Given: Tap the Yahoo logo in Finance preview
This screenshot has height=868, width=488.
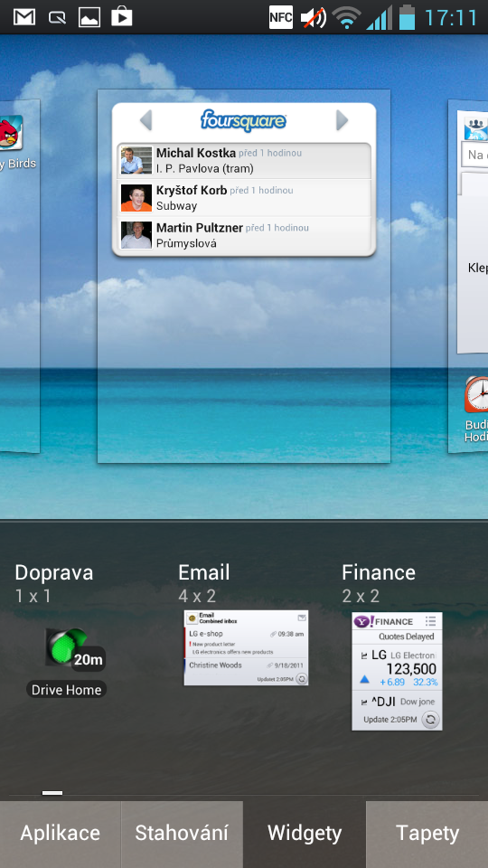Looking at the screenshot, I should click(x=364, y=621).
